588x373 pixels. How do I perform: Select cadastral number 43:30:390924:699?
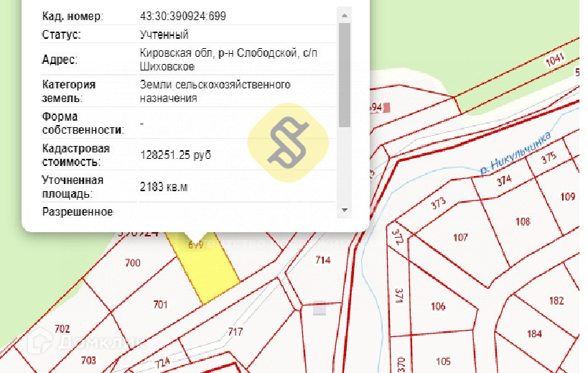pos(183,17)
